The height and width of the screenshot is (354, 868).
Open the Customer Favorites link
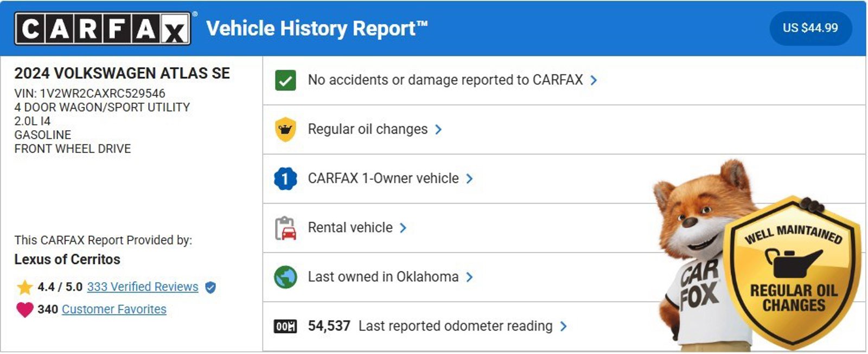tap(114, 309)
